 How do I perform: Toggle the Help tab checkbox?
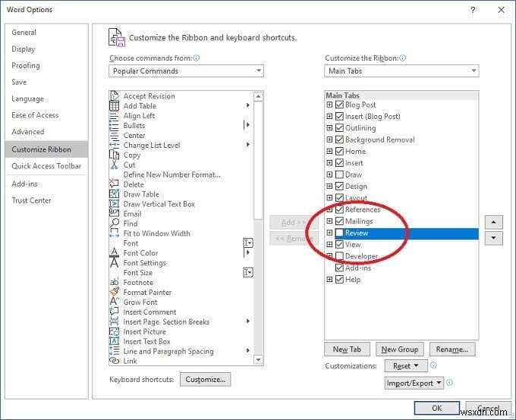pyautogui.click(x=339, y=280)
